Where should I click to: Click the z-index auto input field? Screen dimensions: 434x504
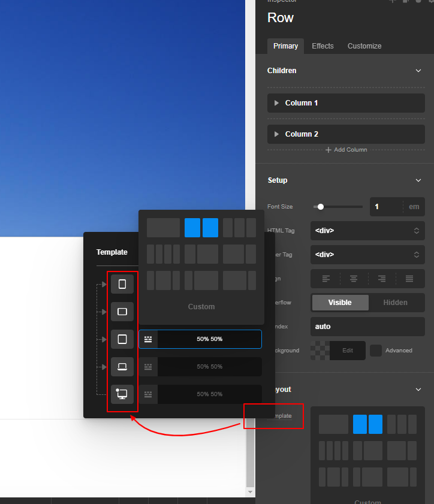(367, 327)
